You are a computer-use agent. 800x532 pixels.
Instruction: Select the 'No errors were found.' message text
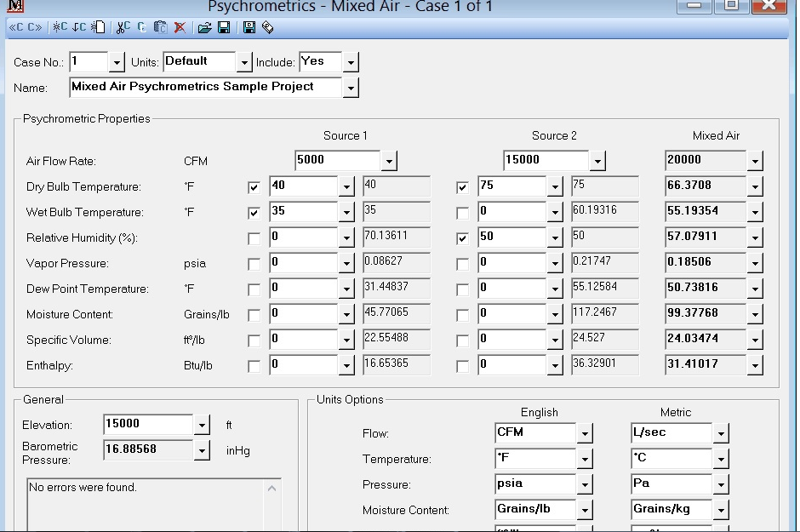[83, 488]
